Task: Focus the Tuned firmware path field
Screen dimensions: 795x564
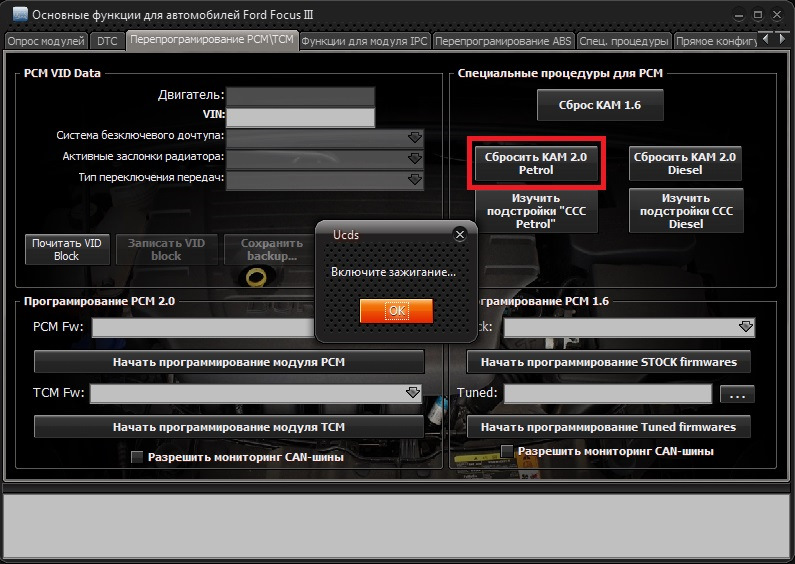Action: (x=608, y=394)
